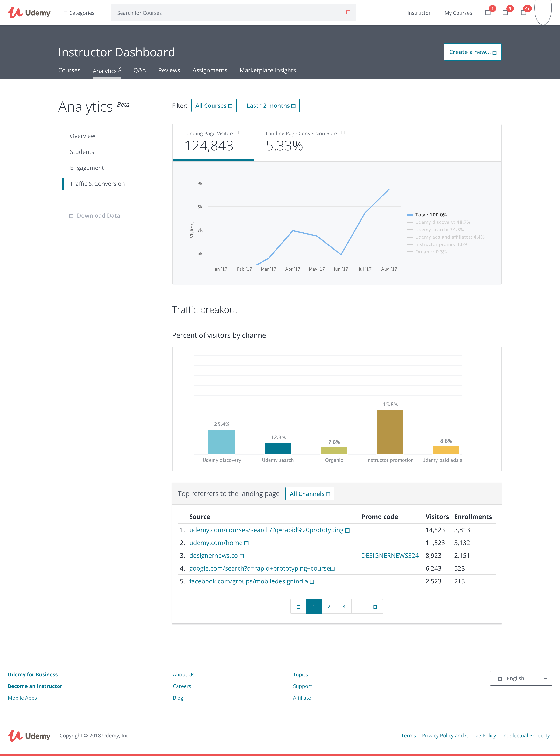Open external link icon beside facebook.com groups source
The height and width of the screenshot is (756, 560).
pos(312,582)
